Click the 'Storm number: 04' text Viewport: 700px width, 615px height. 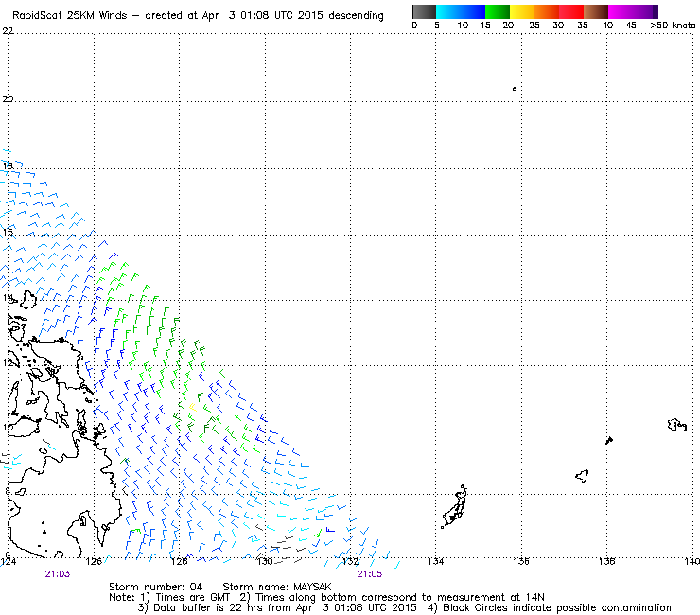pos(156,587)
